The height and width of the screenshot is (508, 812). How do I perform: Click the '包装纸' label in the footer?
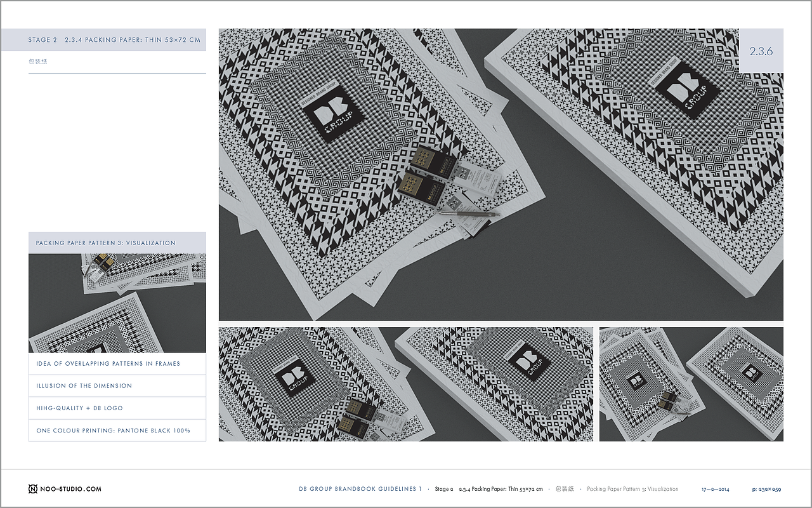(565, 489)
